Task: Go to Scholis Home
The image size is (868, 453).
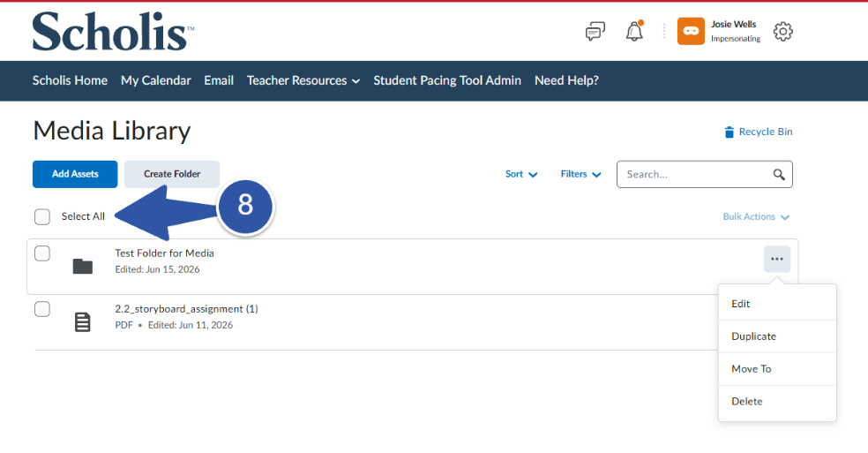Action: [70, 80]
